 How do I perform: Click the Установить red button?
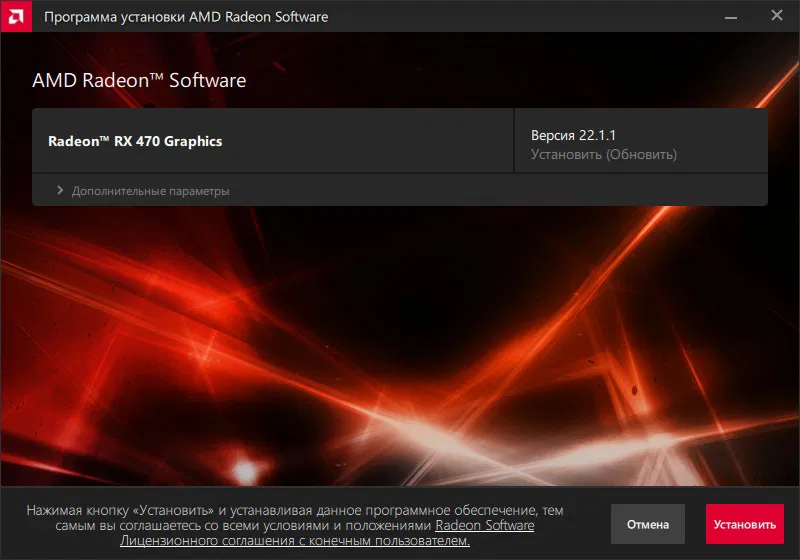click(744, 524)
